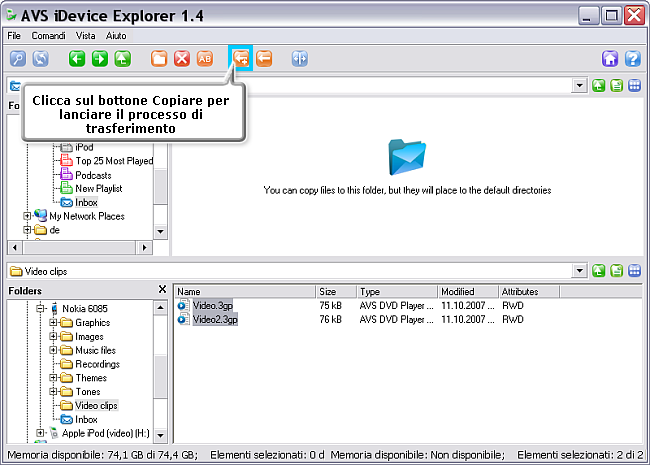Create new folder with orange folder icon
The height and width of the screenshot is (465, 650).
pos(159,58)
